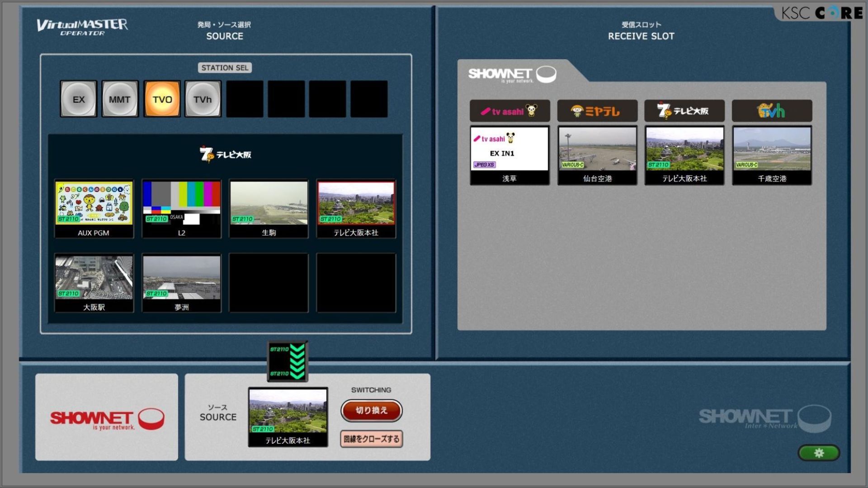
Task: Select the テレビ大阪本社 receive slot
Action: pos(684,155)
